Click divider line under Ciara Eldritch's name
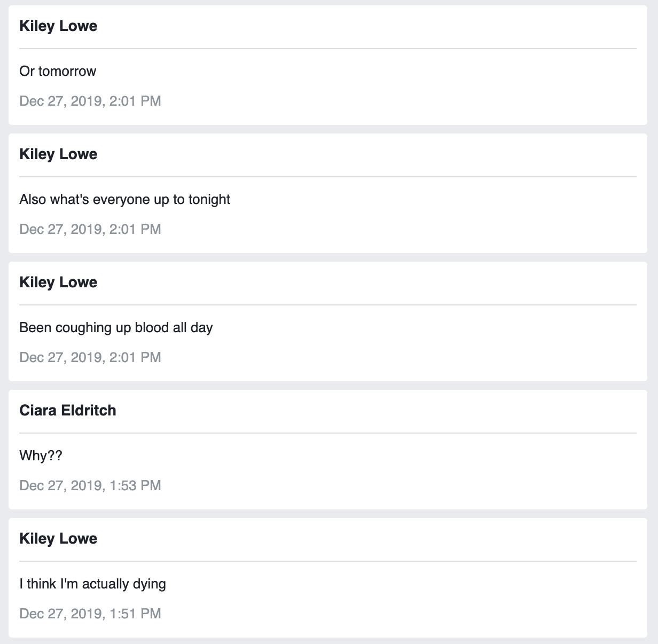The image size is (658, 644). (x=328, y=433)
